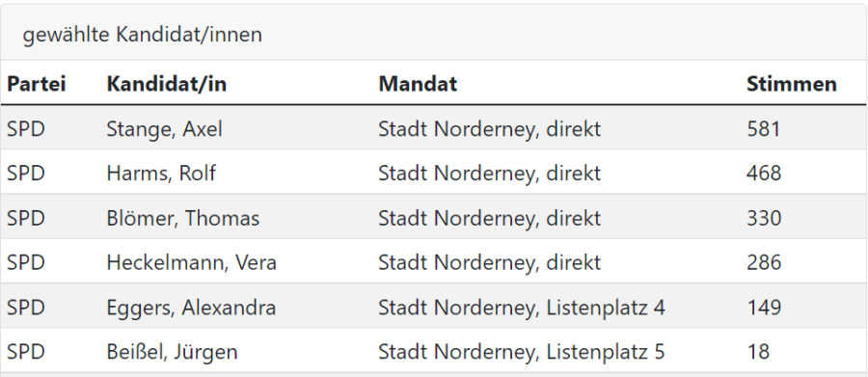The width and height of the screenshot is (868, 377).
Task: Click the Stimmen column header
Action: 792,84
